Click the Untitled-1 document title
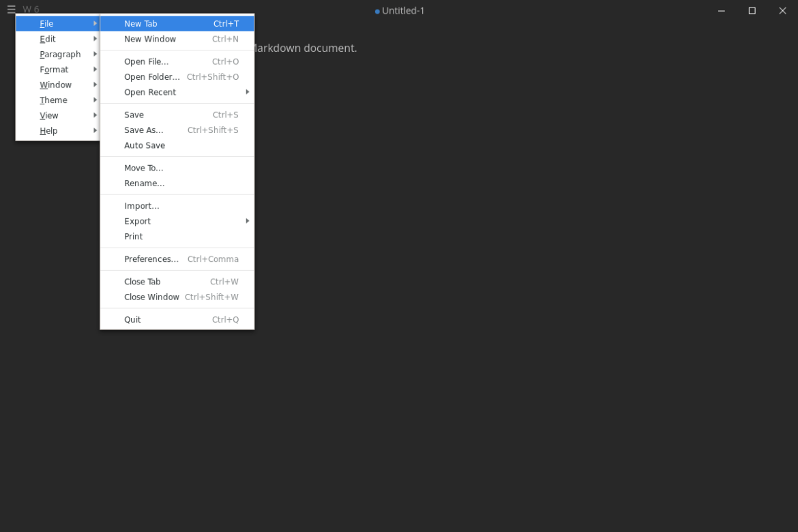The height and width of the screenshot is (532, 798). (x=403, y=10)
